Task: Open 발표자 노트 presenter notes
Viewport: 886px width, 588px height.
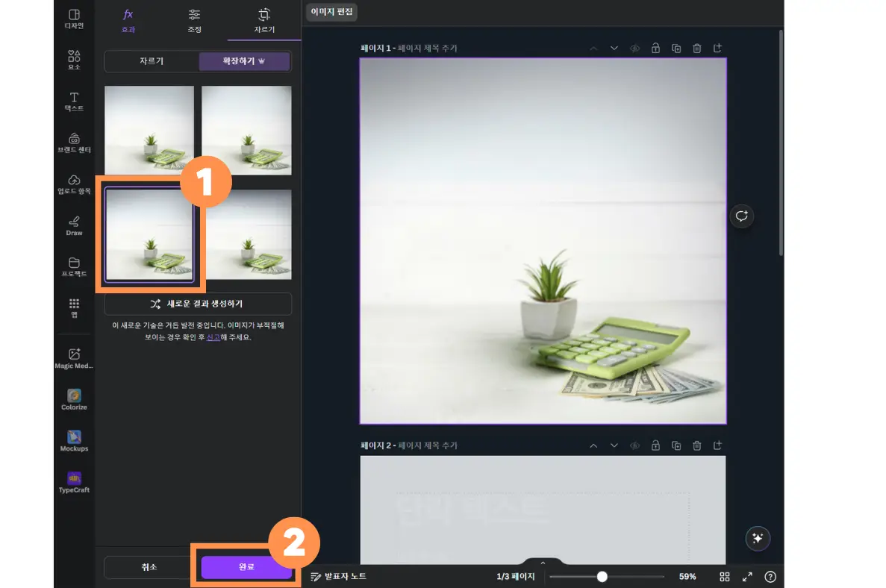Action: point(338,577)
